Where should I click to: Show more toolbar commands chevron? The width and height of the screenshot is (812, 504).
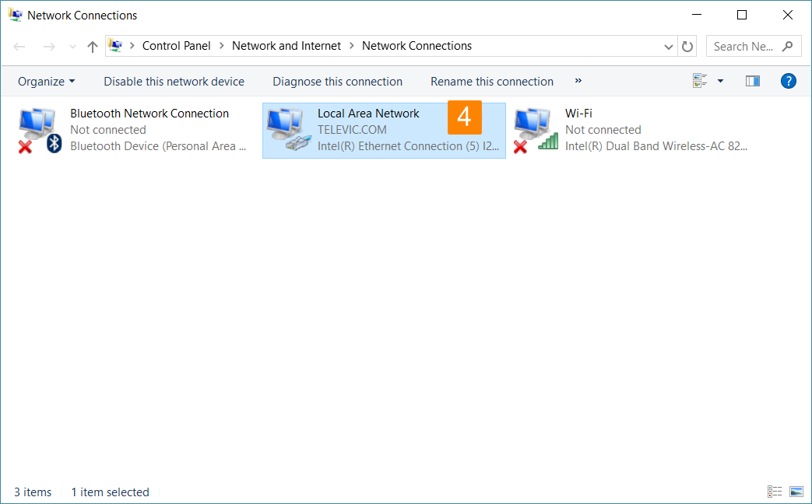tap(578, 81)
